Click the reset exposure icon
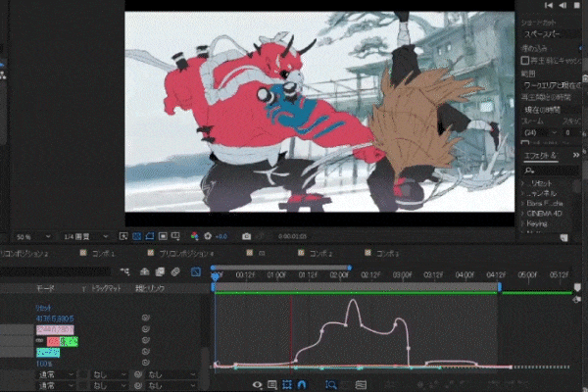This screenshot has width=588, height=392. [x=208, y=236]
